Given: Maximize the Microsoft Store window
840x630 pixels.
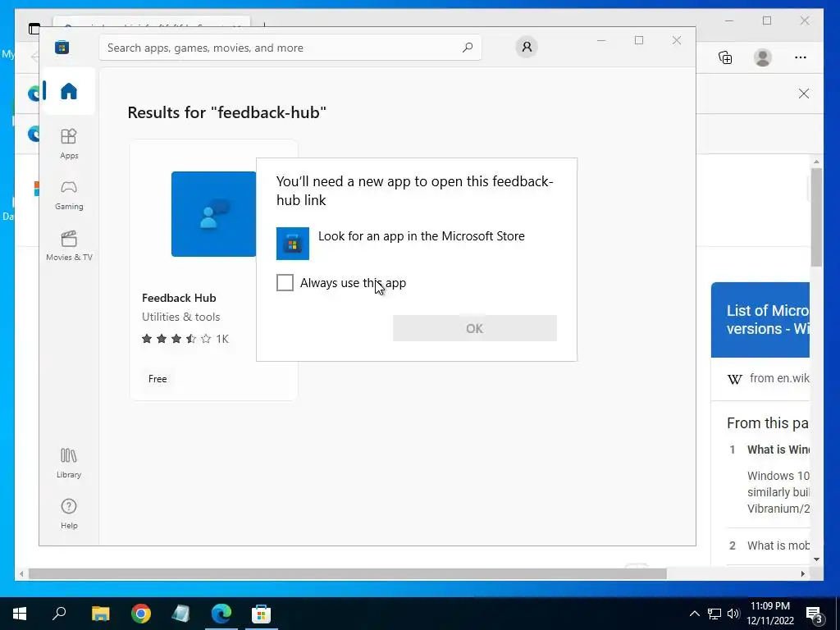Looking at the screenshot, I should tap(638, 40).
